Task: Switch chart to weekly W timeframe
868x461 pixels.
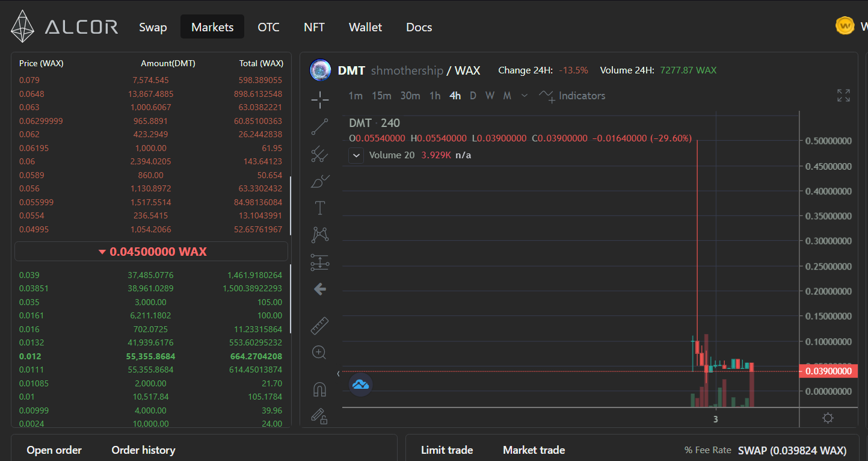Action: pyautogui.click(x=490, y=96)
